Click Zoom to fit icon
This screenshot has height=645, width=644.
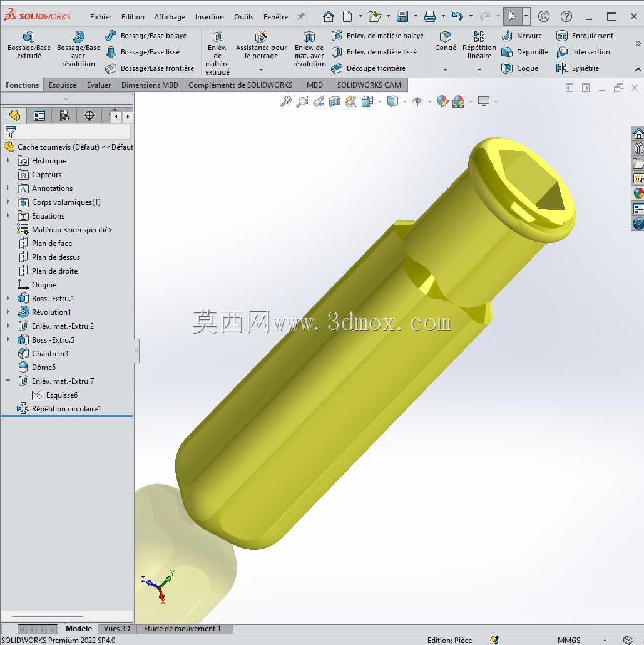point(286,101)
